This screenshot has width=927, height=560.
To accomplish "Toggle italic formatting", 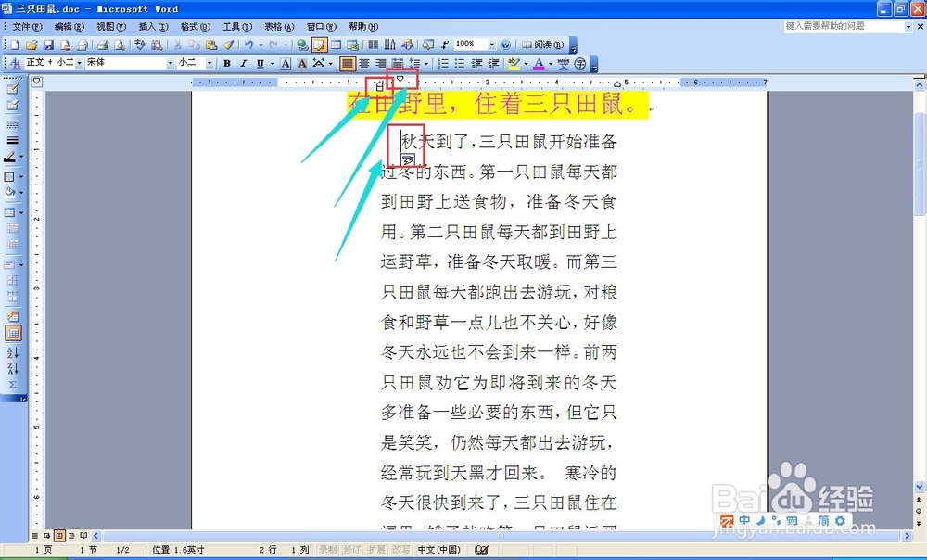I will (x=243, y=63).
